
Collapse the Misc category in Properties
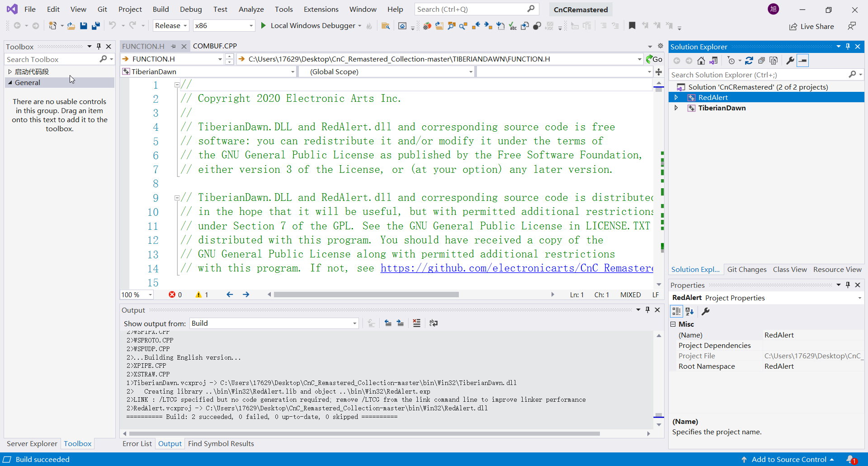[x=673, y=324]
